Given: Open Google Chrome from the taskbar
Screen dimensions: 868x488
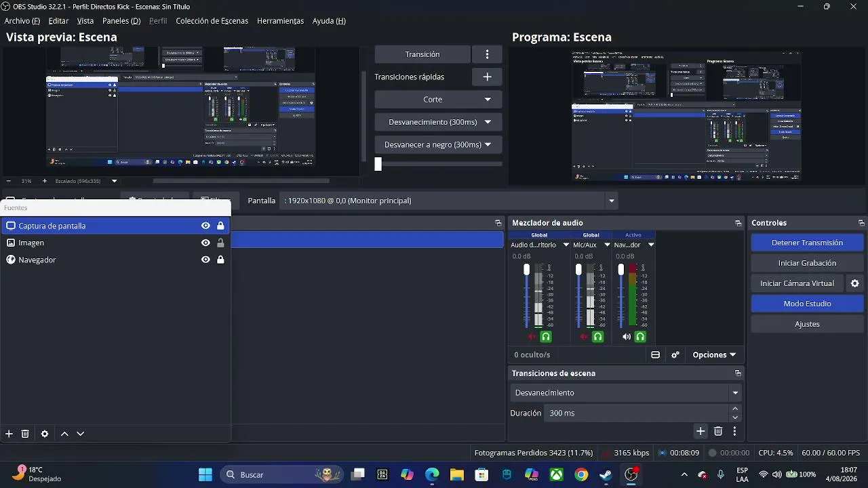Looking at the screenshot, I should tap(581, 474).
